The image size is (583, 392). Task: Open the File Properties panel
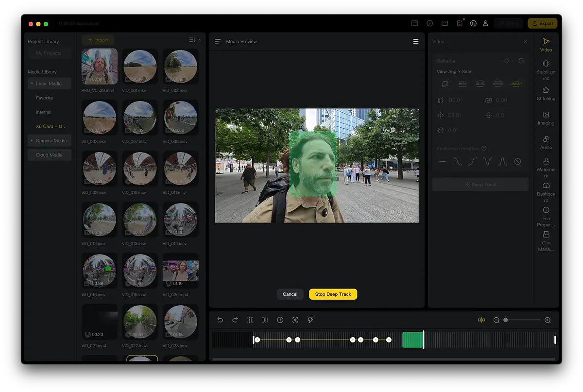click(546, 217)
